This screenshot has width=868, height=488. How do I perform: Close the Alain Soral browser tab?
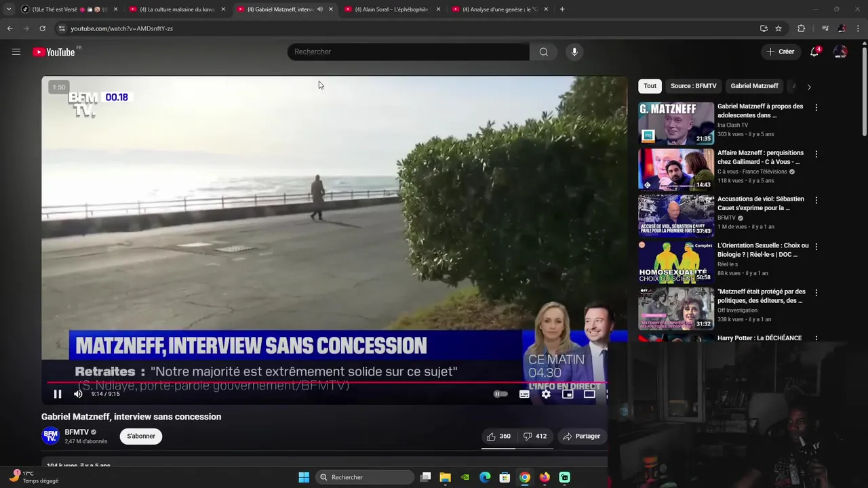pos(438,9)
